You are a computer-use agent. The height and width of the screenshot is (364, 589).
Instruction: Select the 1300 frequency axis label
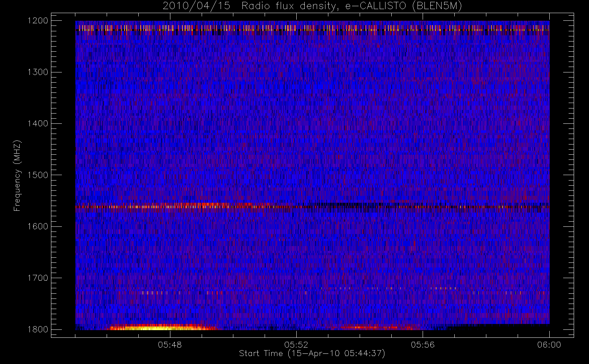coord(38,72)
